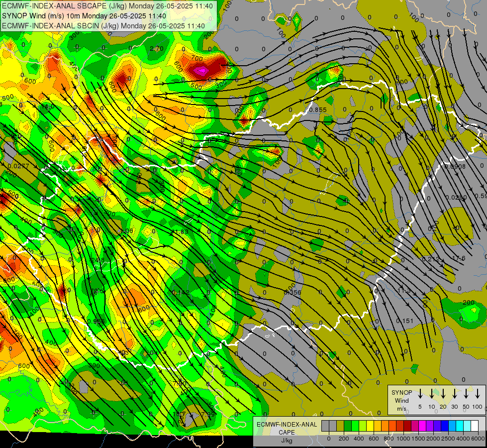Image resolution: width=487 pixels, height=448 pixels.
Task: Click the 14.0 value on the map
Action: point(48,107)
